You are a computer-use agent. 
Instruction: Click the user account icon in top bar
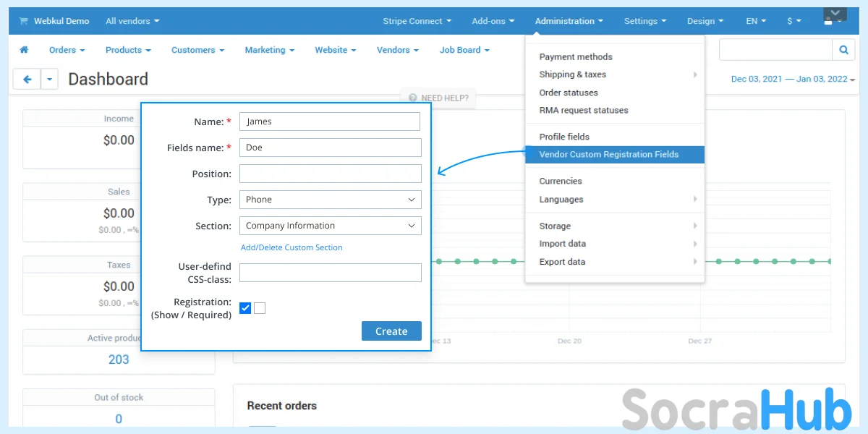point(828,21)
